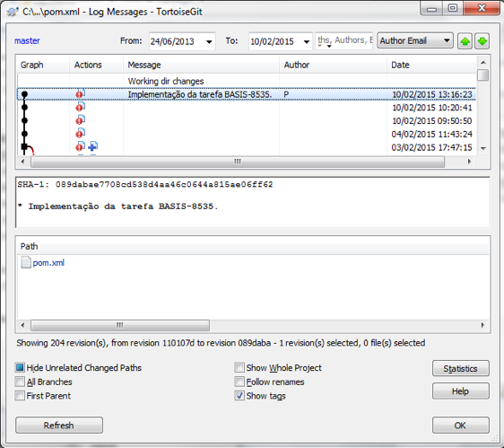Select the Implementação da tarefa BASIS-8535 commit

click(247, 94)
